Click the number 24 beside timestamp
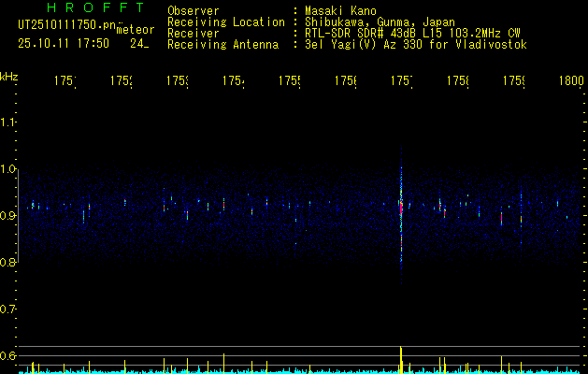This screenshot has width=588, height=374. pyautogui.click(x=137, y=44)
